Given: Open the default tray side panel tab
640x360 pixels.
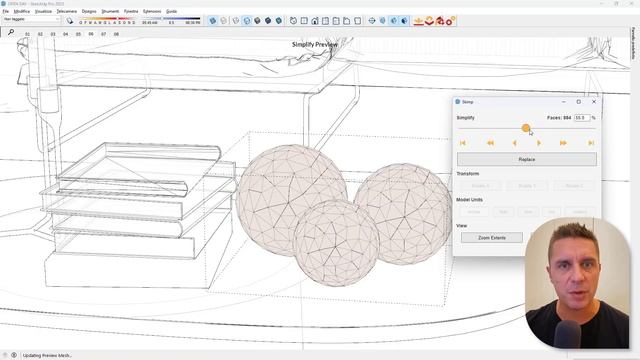Looking at the screenshot, I should [633, 44].
